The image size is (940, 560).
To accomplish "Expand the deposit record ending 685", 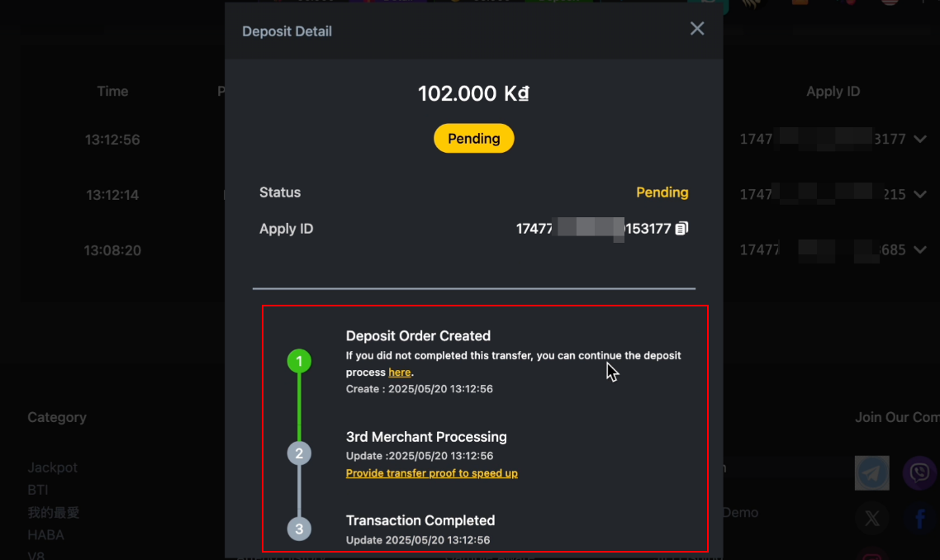I will coord(920,249).
